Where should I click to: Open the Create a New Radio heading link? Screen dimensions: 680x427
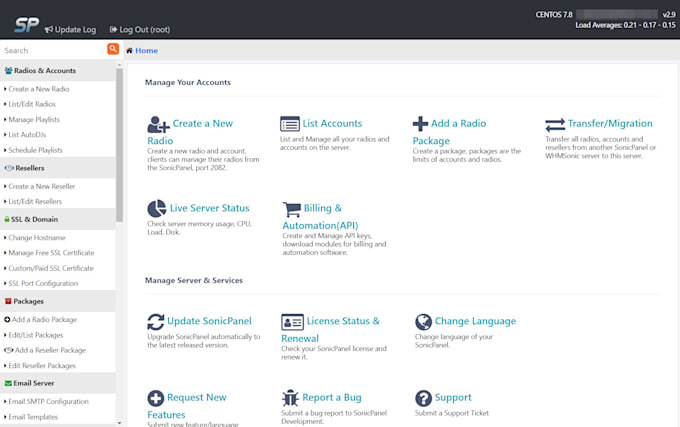(191, 132)
